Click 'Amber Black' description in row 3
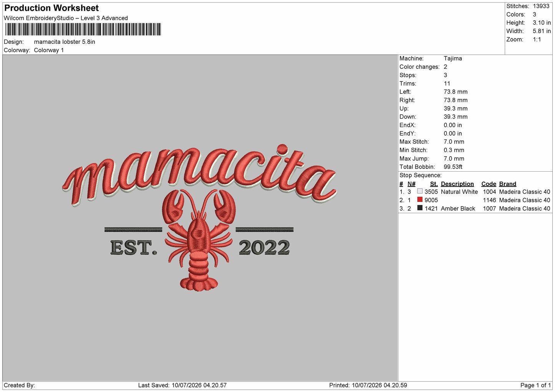 coord(458,208)
